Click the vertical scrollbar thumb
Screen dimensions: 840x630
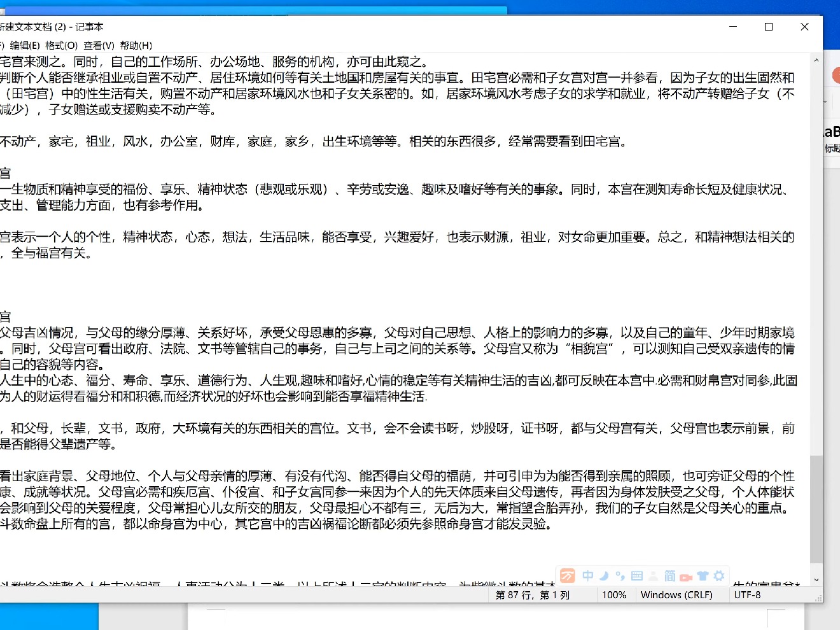816,509
